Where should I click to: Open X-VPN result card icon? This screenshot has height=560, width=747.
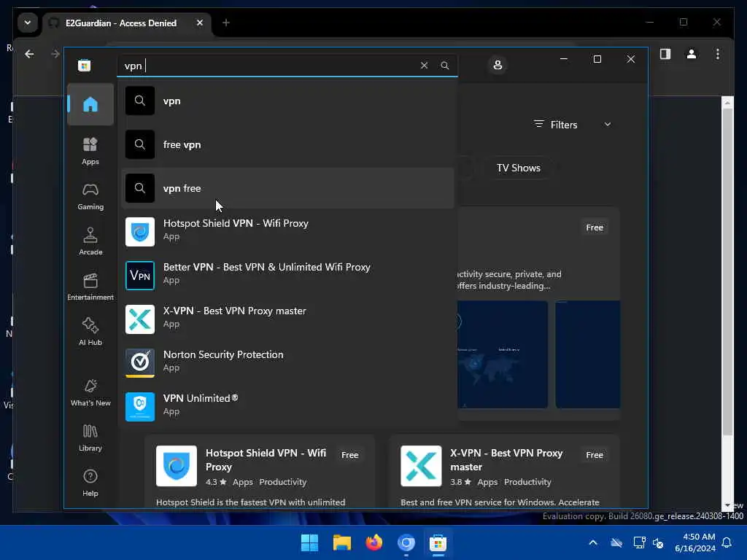click(x=421, y=466)
